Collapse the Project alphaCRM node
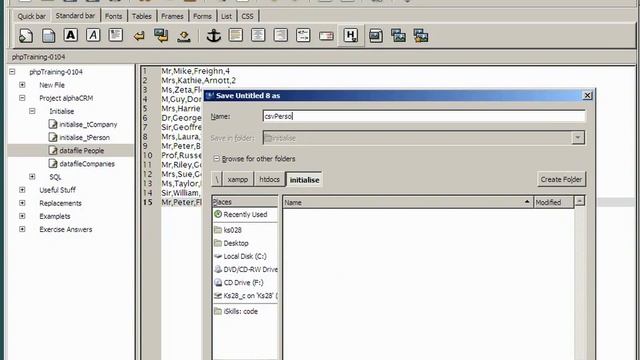Image resolution: width=640 pixels, height=360 pixels. [x=22, y=98]
